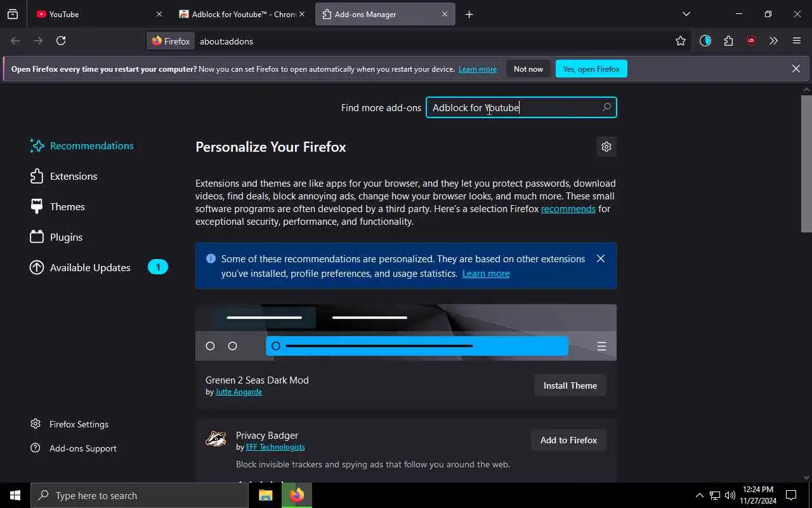Open Plugins category in sidebar

click(56, 237)
